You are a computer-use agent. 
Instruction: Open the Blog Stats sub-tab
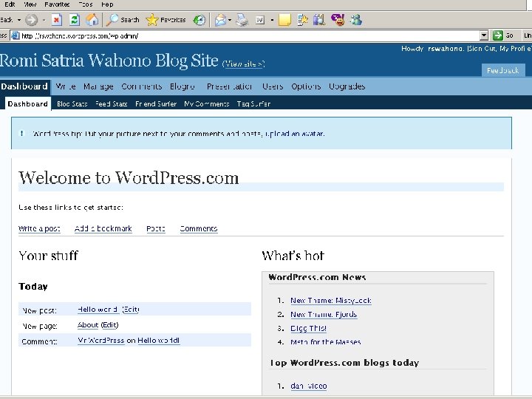coord(72,104)
